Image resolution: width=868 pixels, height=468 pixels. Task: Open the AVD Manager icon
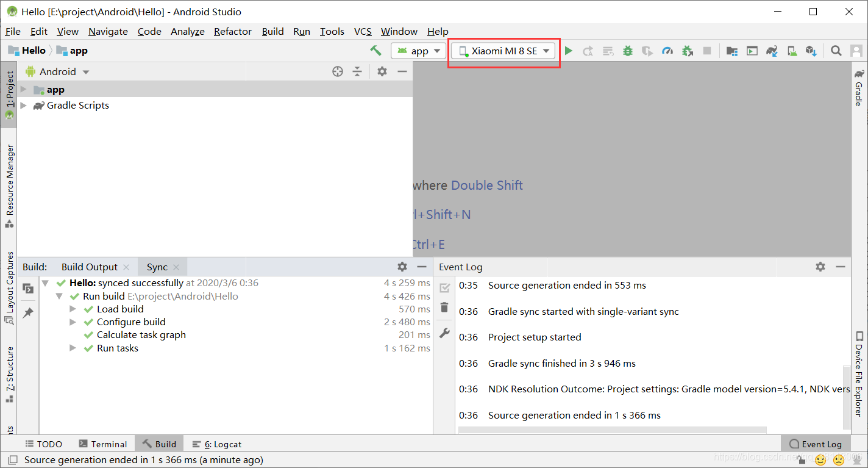(x=792, y=51)
